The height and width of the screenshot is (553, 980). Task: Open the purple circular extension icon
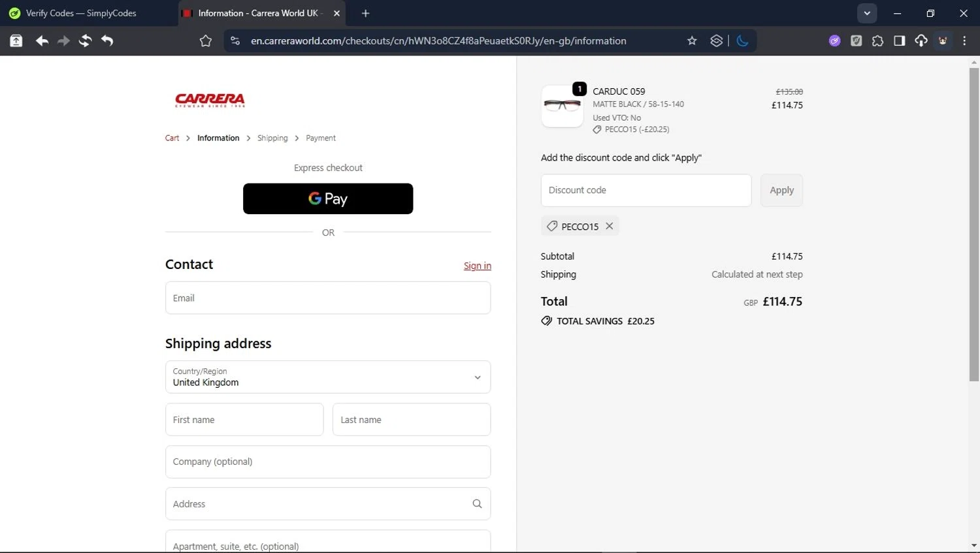click(x=834, y=41)
